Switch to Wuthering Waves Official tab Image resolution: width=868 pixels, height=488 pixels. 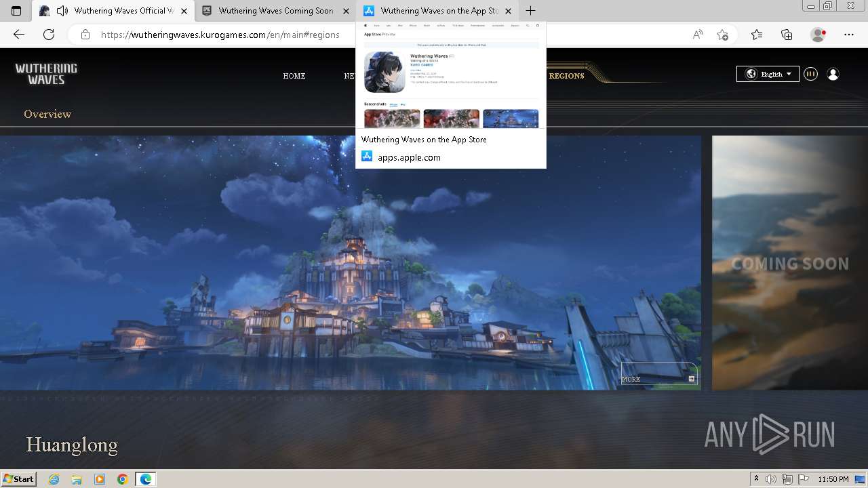(113, 11)
